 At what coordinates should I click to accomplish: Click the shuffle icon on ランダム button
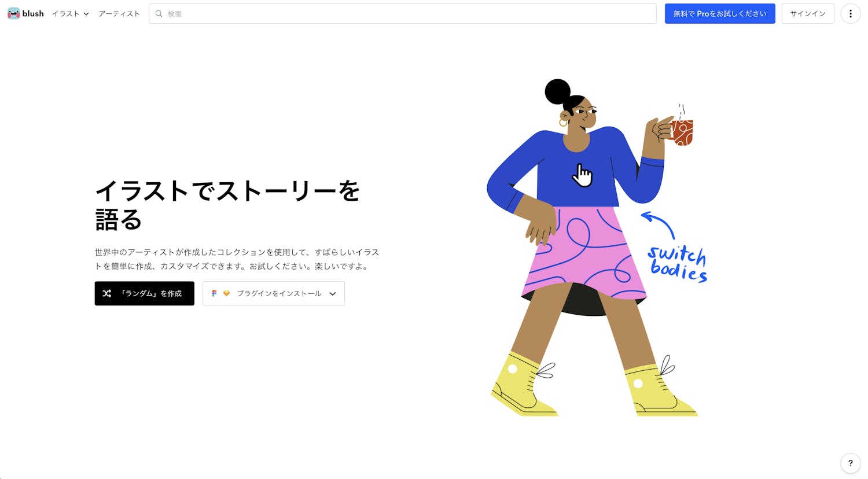(x=106, y=293)
